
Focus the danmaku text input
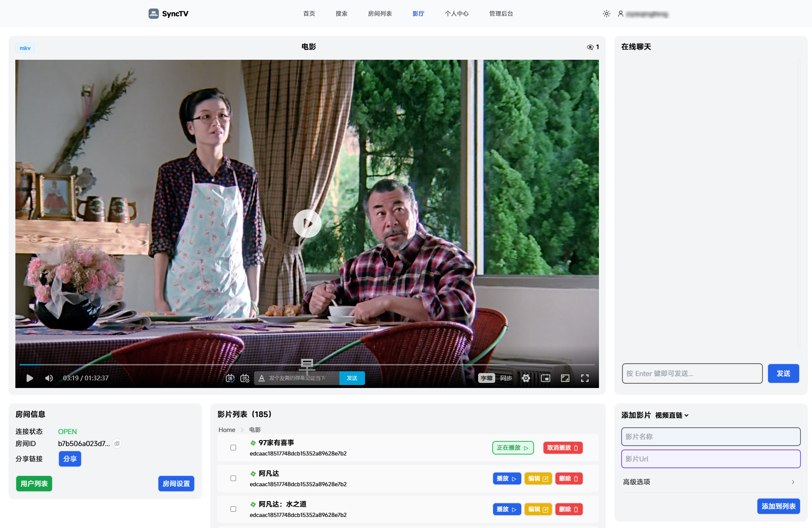pyautogui.click(x=302, y=378)
